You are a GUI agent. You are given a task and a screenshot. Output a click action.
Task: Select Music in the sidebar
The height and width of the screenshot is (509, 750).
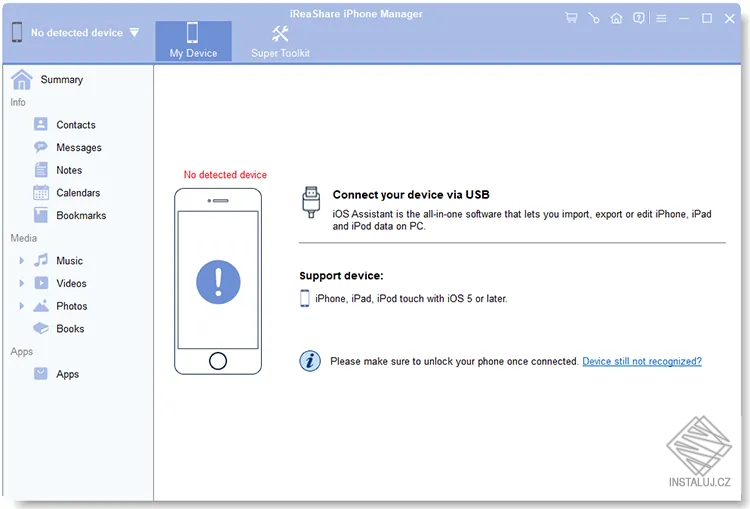click(x=69, y=261)
